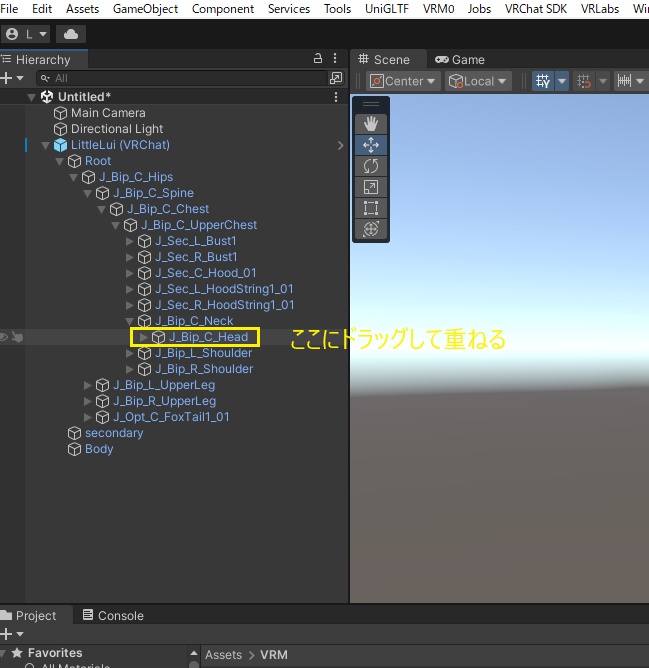Lock the Hierarchy panel

coord(317,58)
